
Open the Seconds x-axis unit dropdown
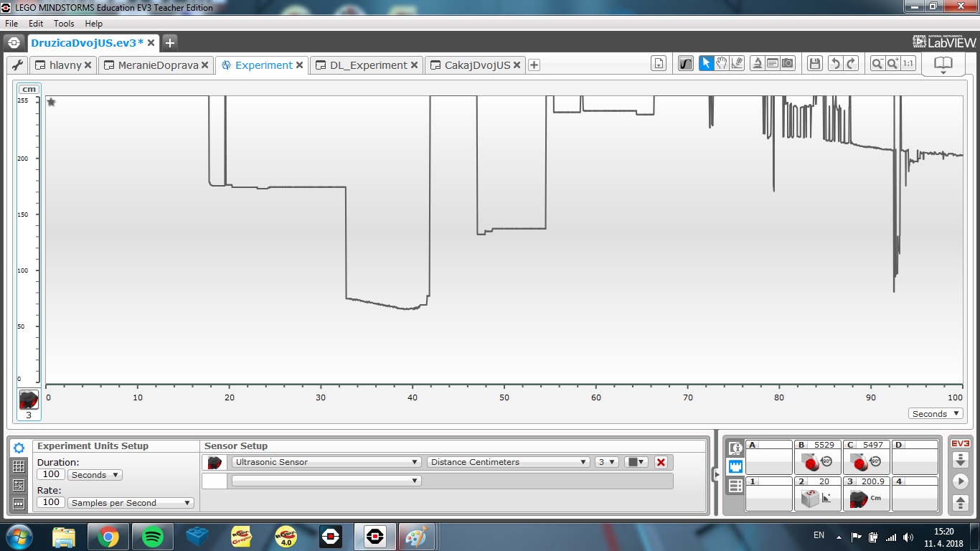click(x=936, y=414)
